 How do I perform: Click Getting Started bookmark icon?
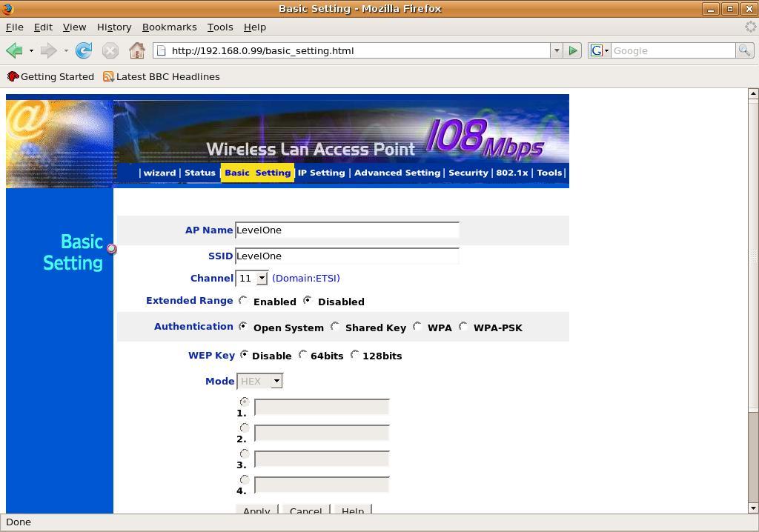(x=13, y=76)
